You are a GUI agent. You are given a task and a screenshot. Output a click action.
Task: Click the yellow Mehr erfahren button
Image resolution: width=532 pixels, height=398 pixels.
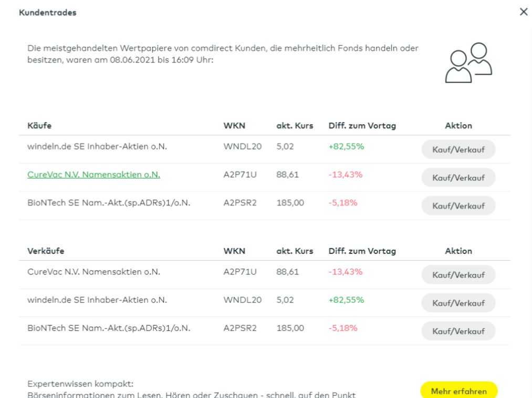tap(458, 390)
